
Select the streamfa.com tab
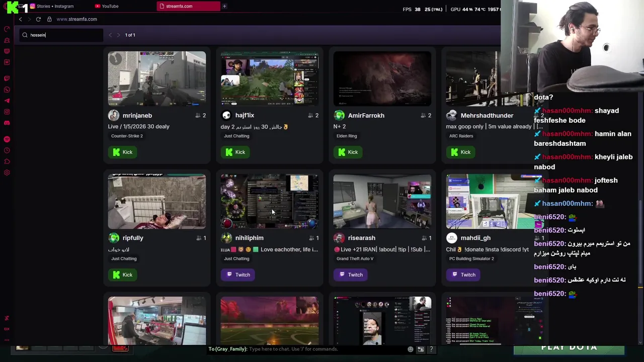point(188,6)
